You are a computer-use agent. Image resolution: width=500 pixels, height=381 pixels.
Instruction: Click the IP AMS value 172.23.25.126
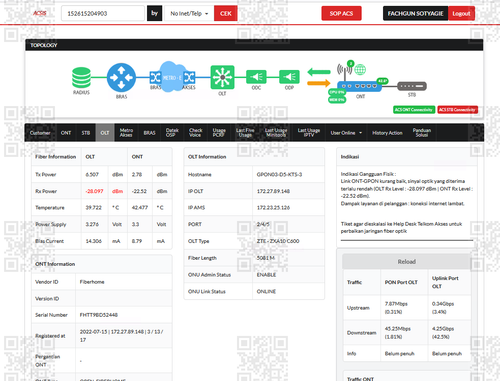click(x=273, y=207)
